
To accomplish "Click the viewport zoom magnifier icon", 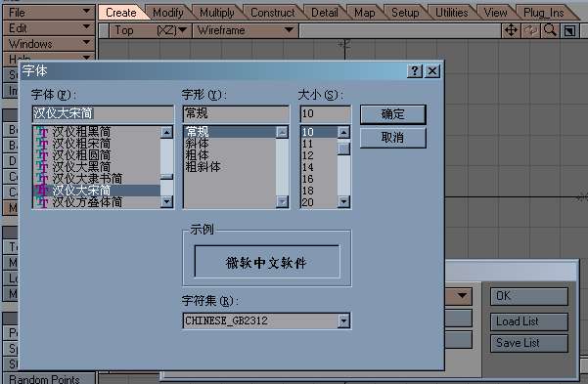I will pos(550,30).
